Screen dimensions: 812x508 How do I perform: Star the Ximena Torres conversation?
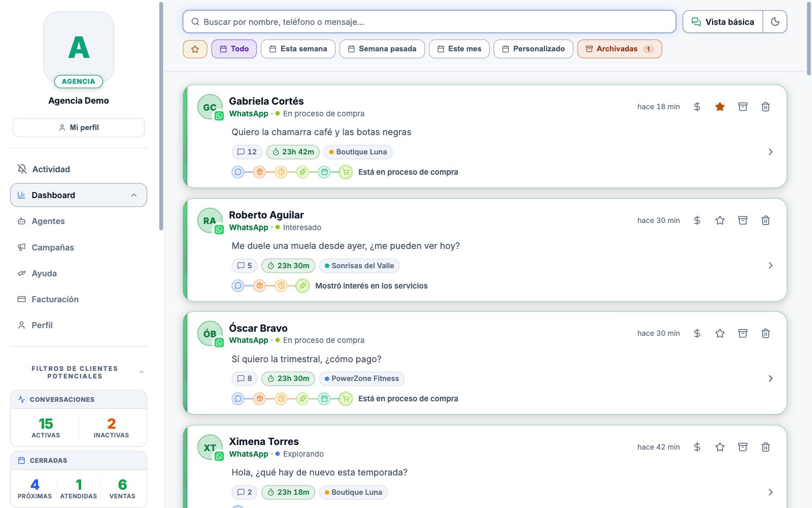pos(720,447)
